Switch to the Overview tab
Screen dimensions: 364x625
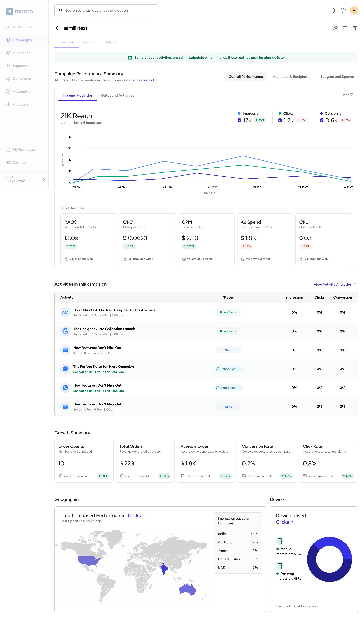pos(66,42)
